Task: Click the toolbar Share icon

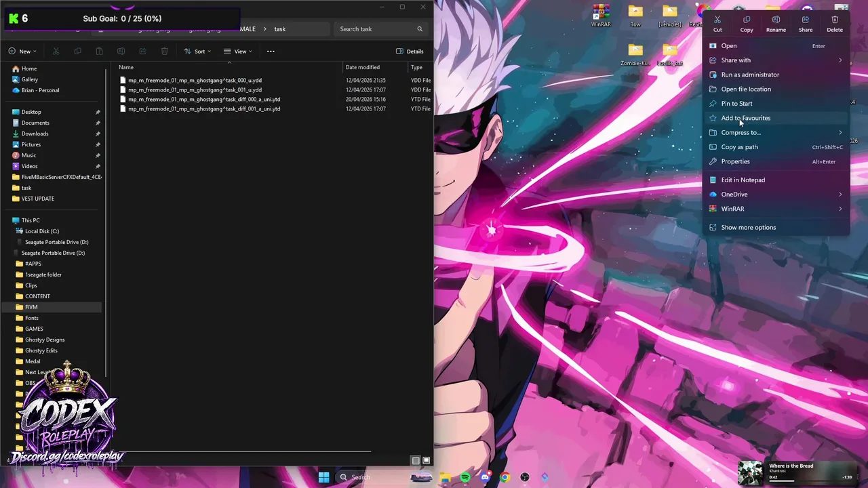Action: pyautogui.click(x=142, y=52)
